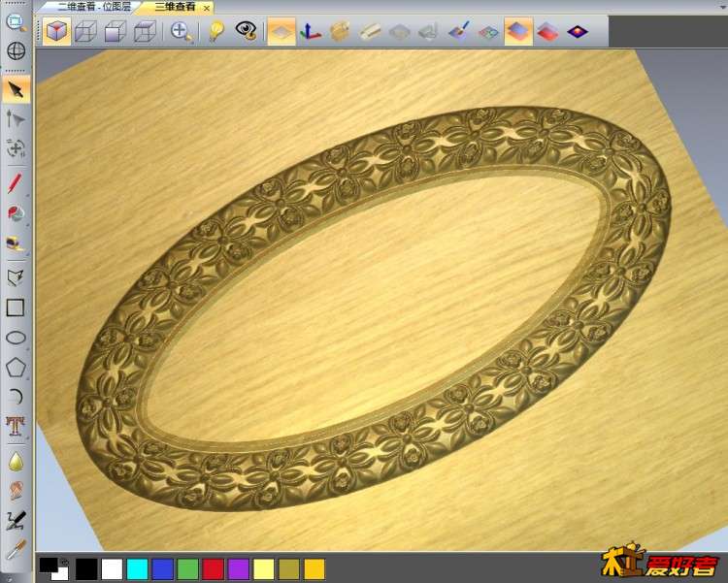Click the primary/secondary colour indicator
This screenshot has height=583, width=728.
click(x=53, y=568)
